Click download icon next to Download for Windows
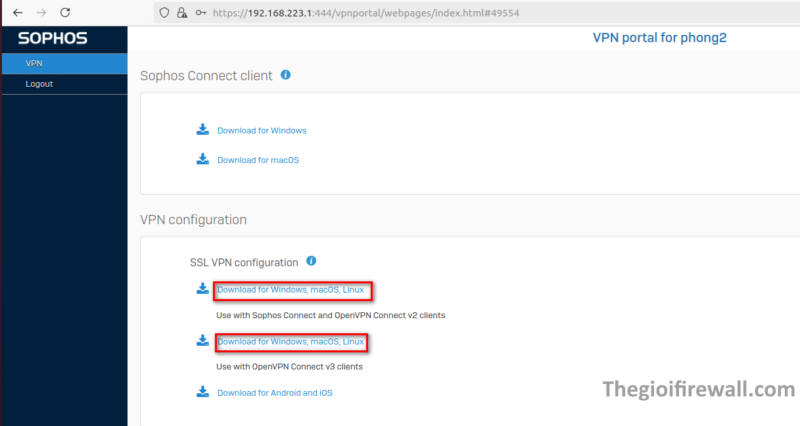Viewport: 800px width, 426px height. 202,130
